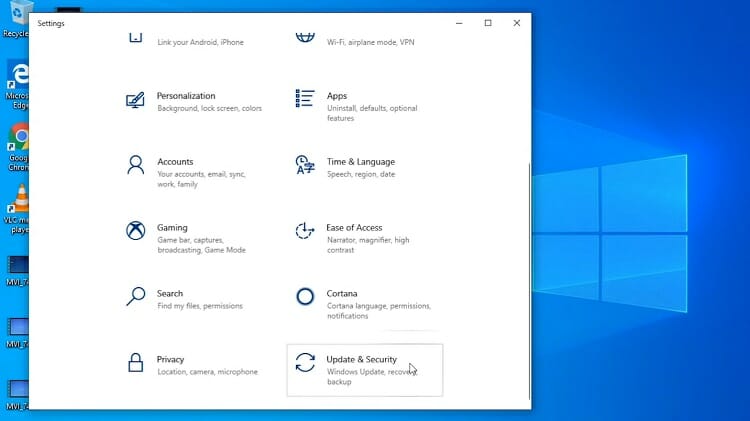The width and height of the screenshot is (750, 421).
Task: Select the Accounts person icon
Action: pos(135,165)
